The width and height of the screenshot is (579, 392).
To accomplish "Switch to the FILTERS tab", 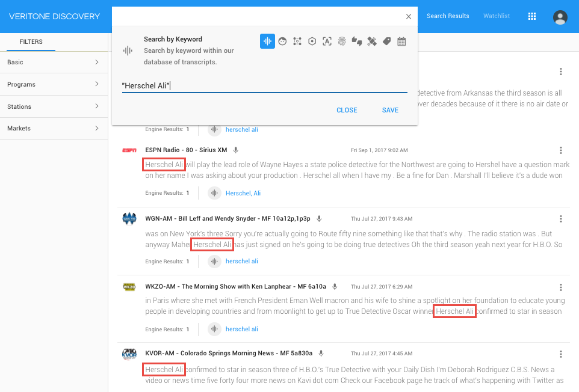I will click(31, 41).
